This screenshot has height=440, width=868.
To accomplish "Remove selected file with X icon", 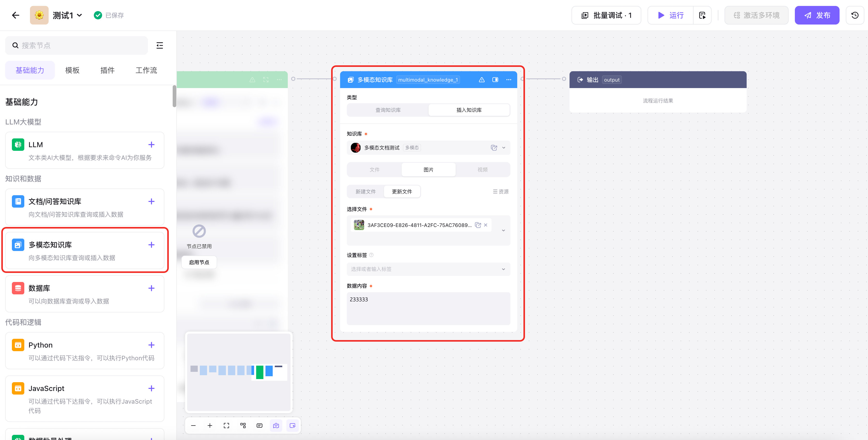I will click(485, 225).
